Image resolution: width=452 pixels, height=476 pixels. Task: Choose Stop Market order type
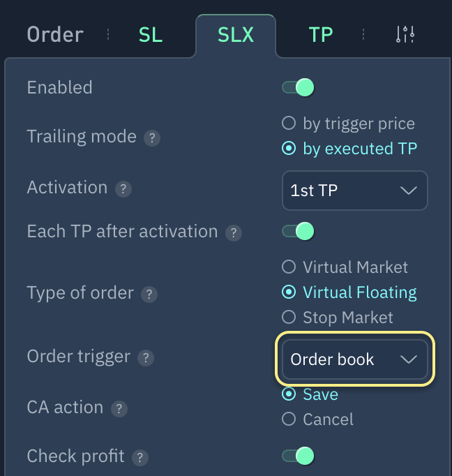pos(289,318)
